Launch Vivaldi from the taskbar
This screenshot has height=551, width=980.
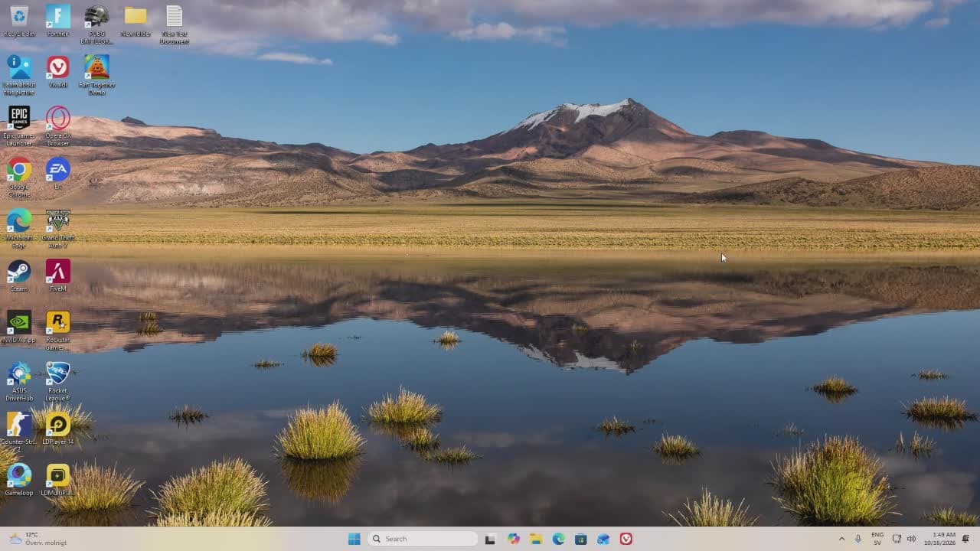(626, 539)
